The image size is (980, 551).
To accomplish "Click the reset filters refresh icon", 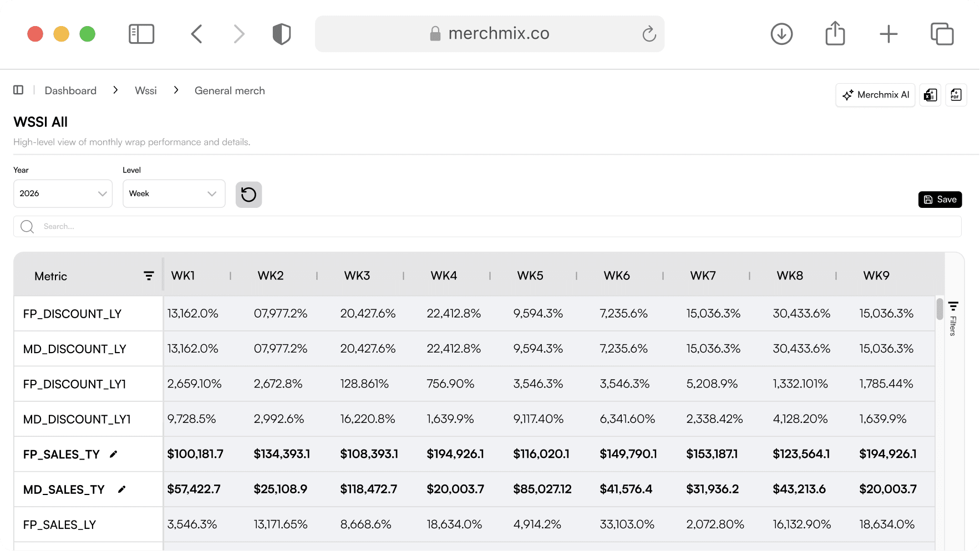I will (248, 195).
